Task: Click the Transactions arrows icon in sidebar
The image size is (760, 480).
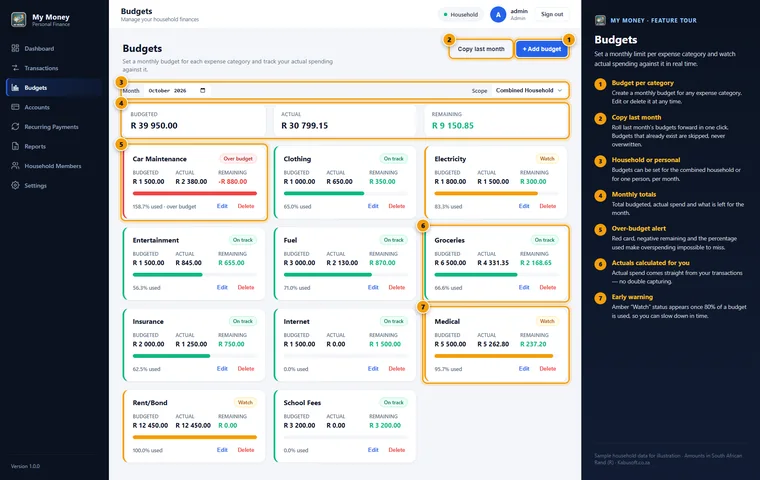Action: 15,68
